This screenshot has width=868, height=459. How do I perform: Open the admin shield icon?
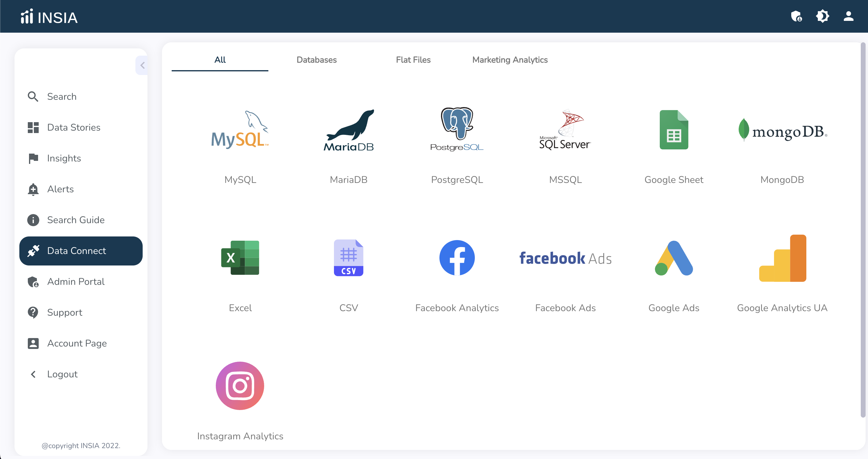coord(796,16)
